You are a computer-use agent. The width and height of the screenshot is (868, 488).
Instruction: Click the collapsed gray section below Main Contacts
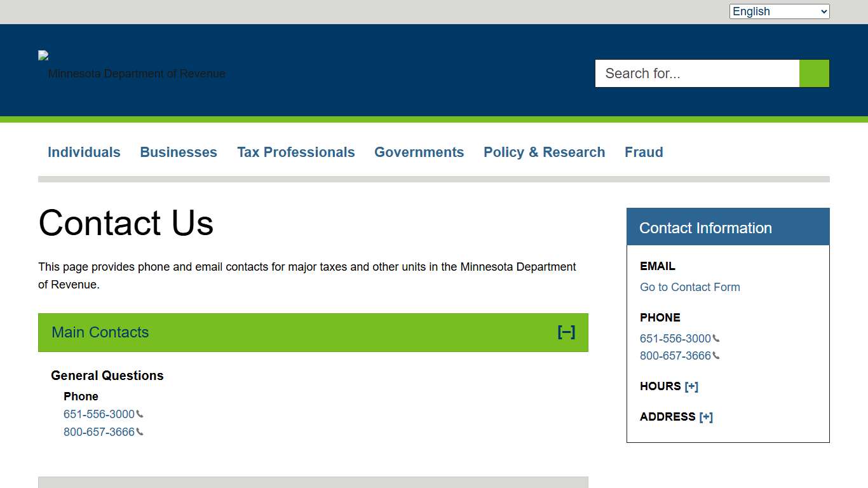coord(313,482)
